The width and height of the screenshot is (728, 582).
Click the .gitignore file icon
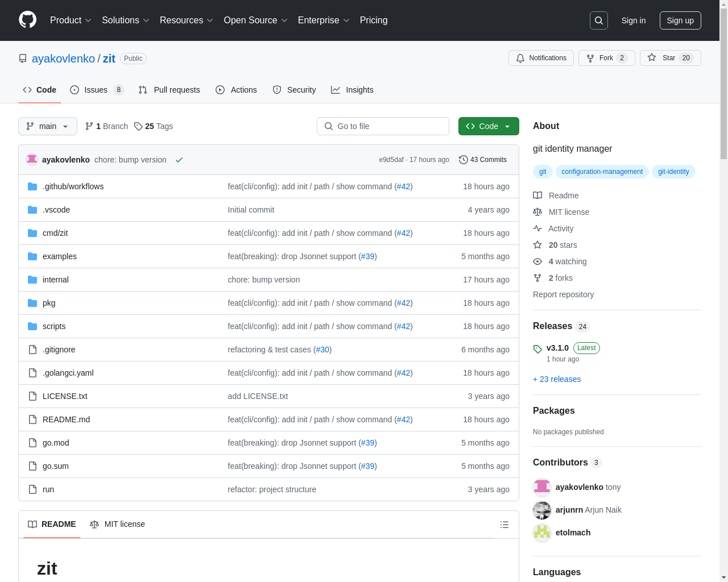(x=32, y=350)
